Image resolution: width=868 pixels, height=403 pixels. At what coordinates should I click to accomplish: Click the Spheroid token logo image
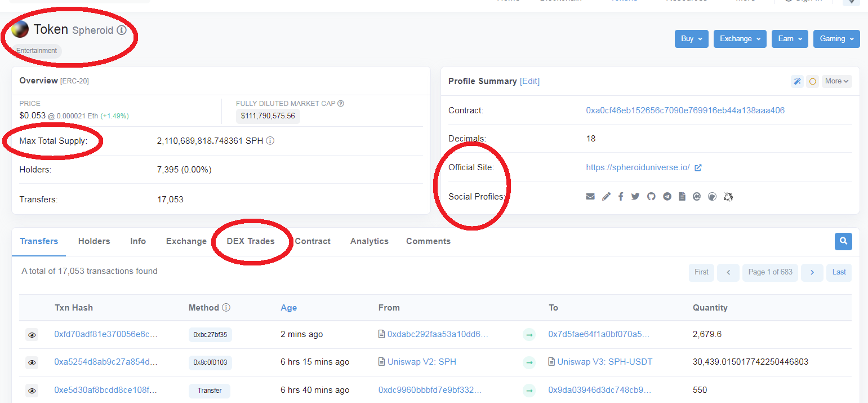pyautogui.click(x=20, y=29)
